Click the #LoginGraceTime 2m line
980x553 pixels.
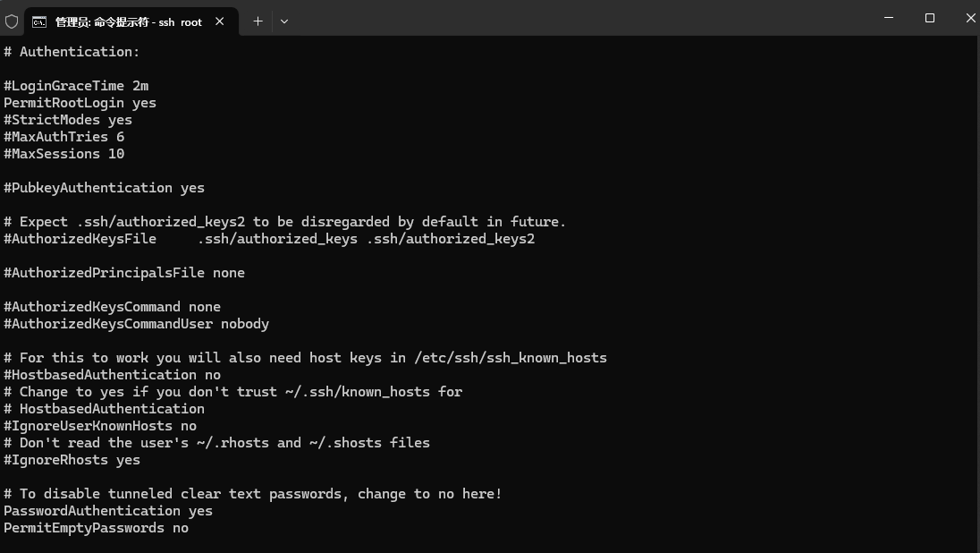point(76,86)
